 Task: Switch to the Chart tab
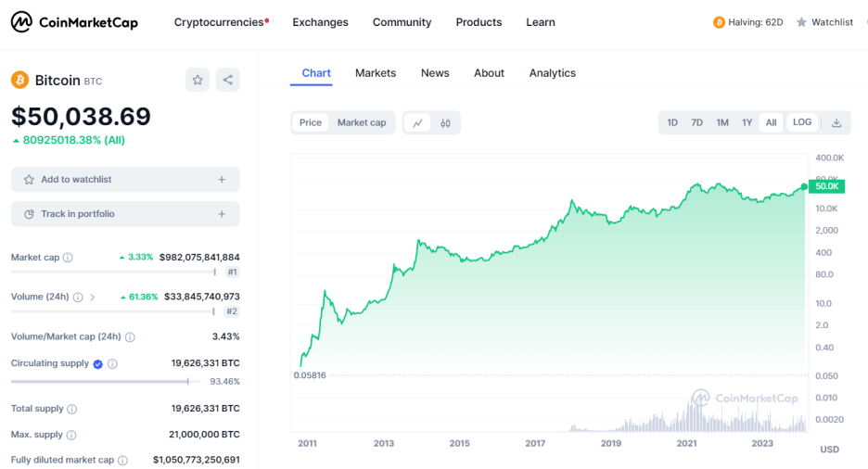pyautogui.click(x=316, y=73)
